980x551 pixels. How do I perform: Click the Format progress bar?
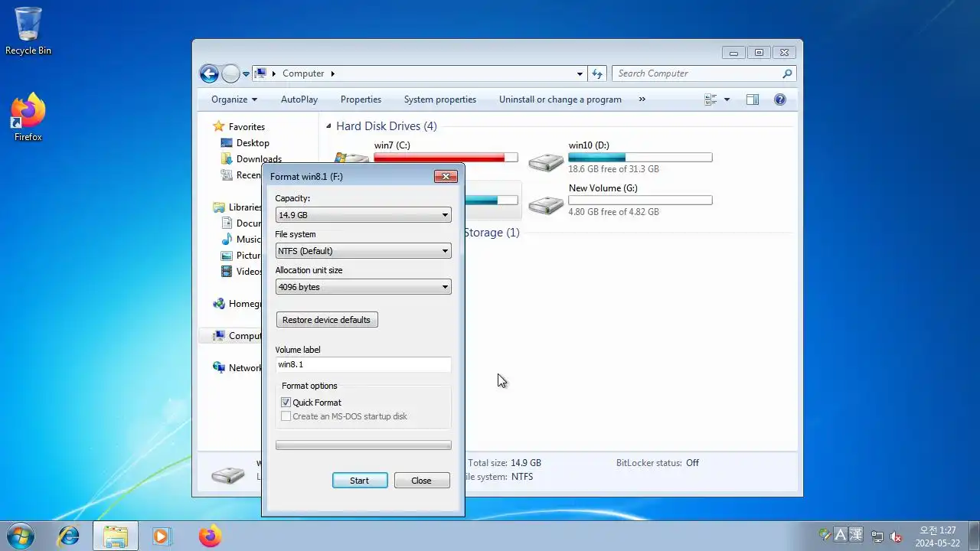(x=364, y=445)
